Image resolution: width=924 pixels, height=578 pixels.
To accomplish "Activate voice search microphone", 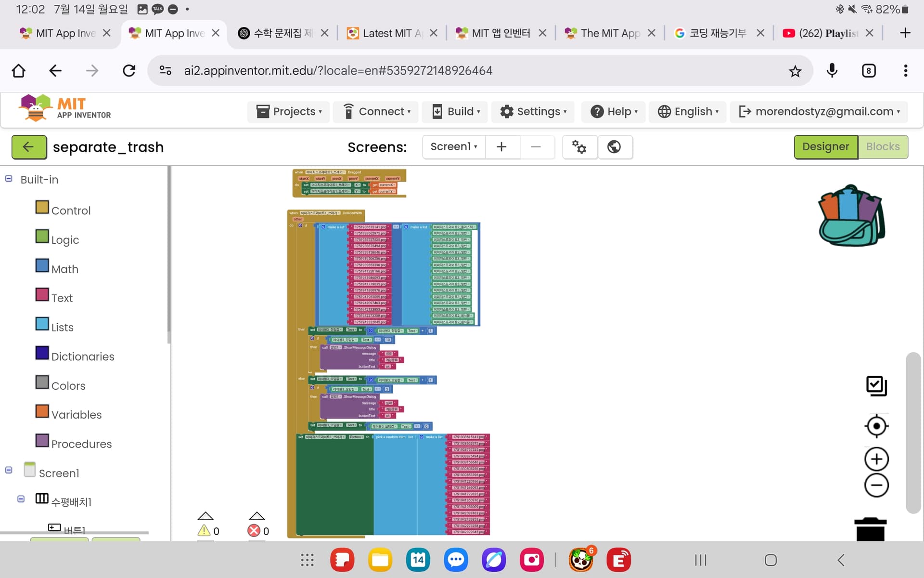I will (832, 71).
